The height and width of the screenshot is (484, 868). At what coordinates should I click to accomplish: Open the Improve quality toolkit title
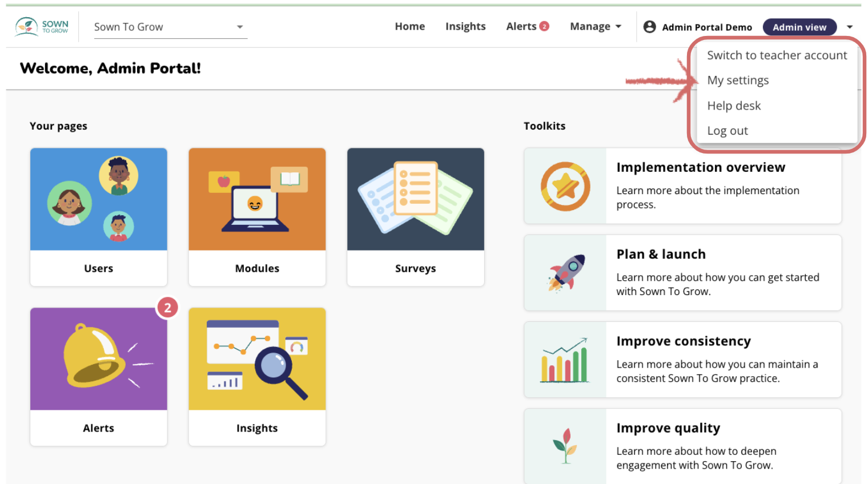(668, 428)
